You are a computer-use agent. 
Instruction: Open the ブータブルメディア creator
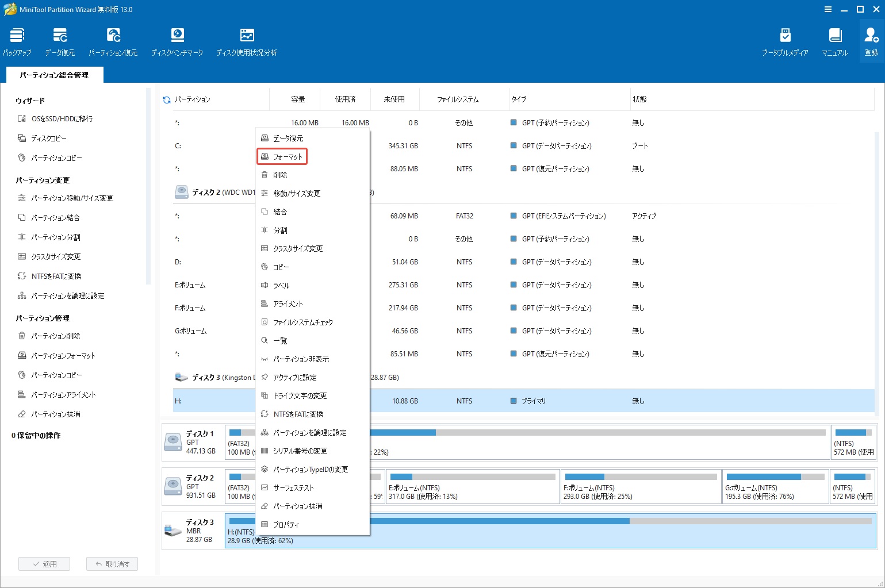click(x=786, y=40)
